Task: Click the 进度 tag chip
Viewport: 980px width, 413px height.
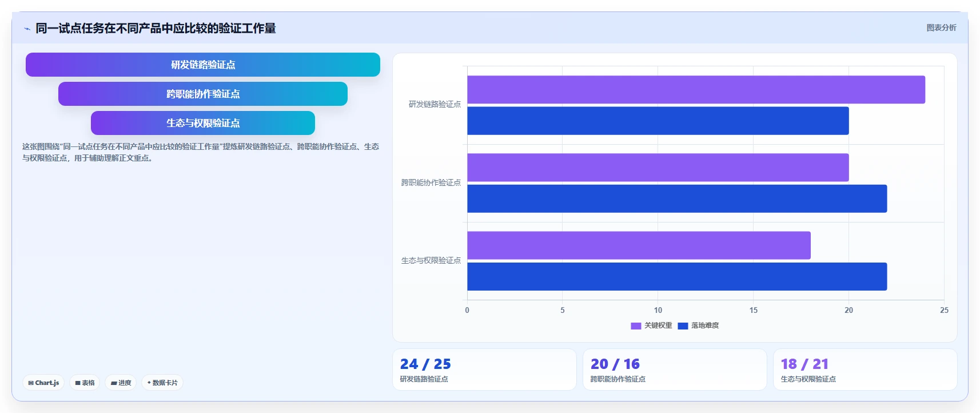Action: click(x=121, y=383)
